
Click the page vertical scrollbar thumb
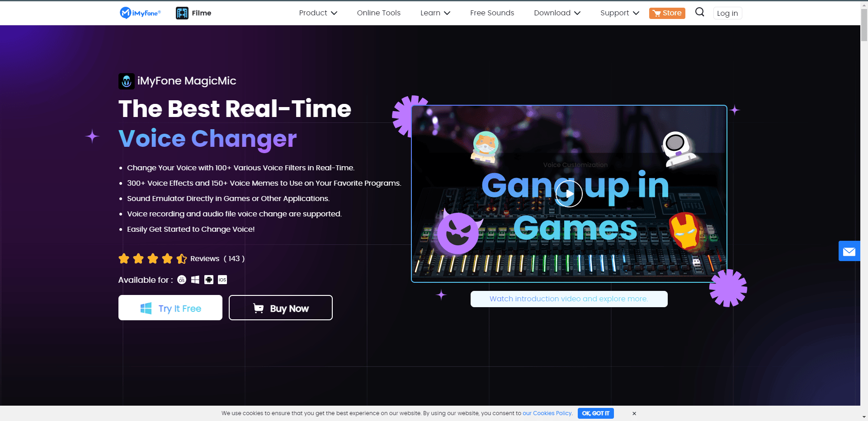[864, 25]
